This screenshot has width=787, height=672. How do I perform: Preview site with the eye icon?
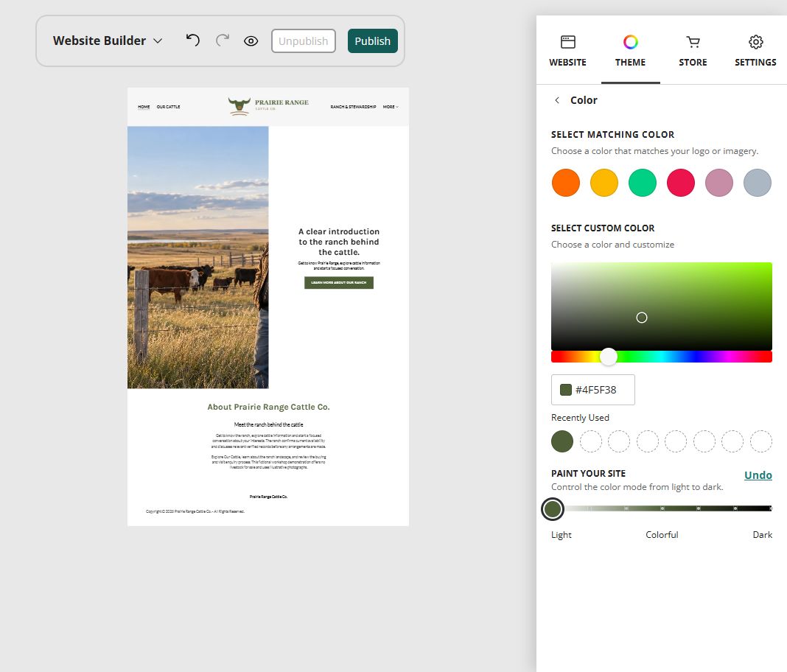tap(251, 41)
